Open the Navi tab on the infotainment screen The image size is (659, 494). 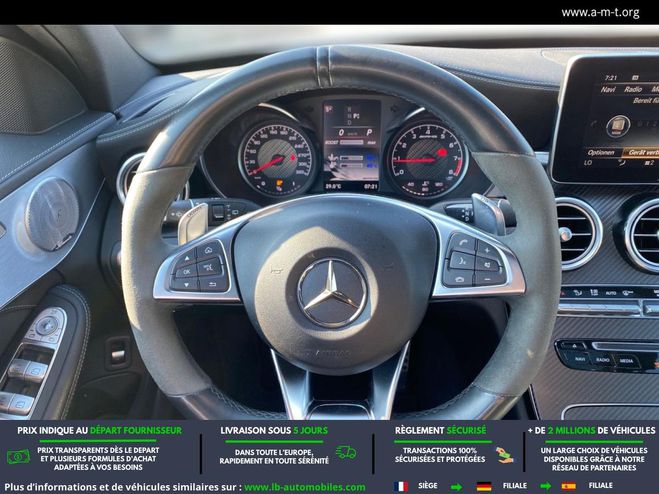click(608, 90)
